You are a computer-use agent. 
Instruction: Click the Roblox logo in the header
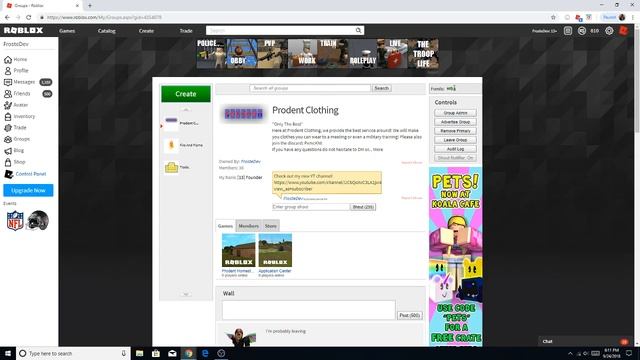click(x=23, y=31)
